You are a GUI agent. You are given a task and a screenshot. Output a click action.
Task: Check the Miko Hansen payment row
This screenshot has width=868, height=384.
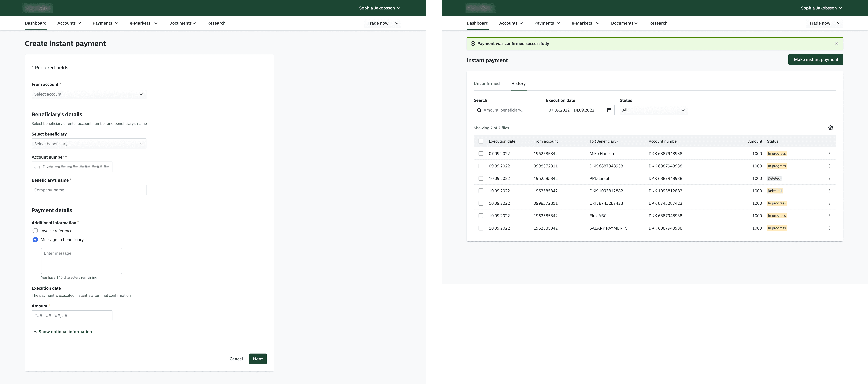481,154
